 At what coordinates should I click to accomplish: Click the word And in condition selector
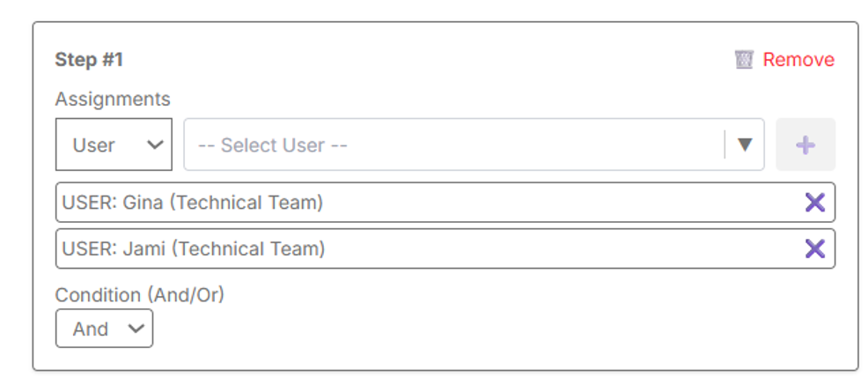pyautogui.click(x=91, y=330)
